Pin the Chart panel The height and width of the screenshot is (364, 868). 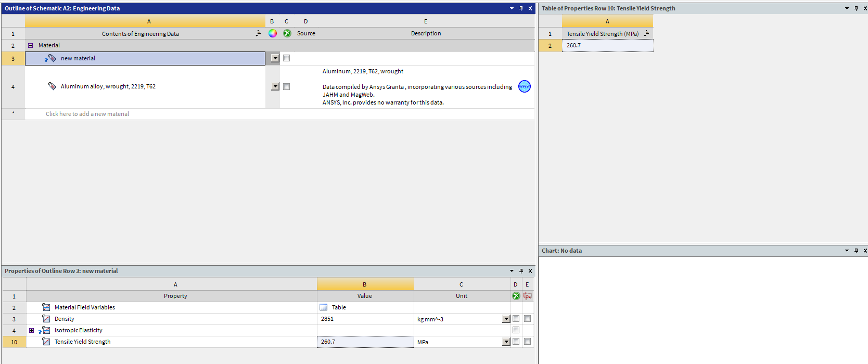coord(856,251)
